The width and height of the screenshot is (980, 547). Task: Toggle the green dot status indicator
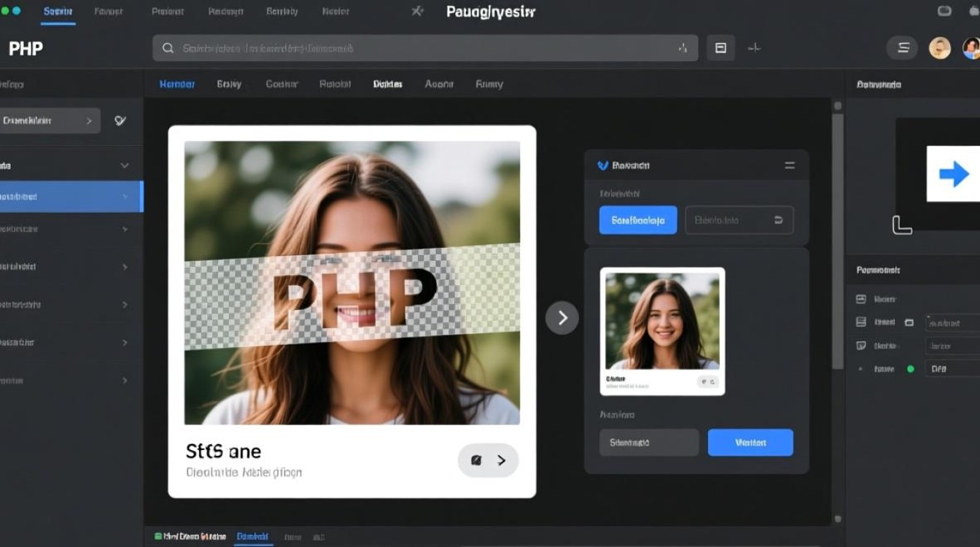click(910, 369)
